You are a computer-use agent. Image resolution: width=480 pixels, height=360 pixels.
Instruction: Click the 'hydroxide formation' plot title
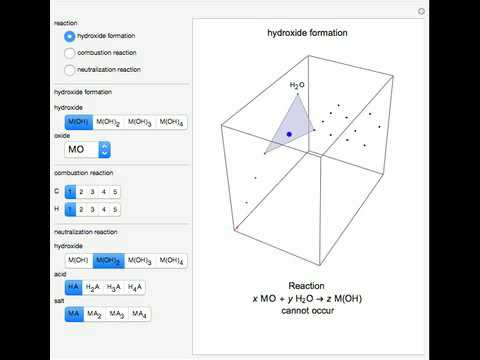coord(307,33)
